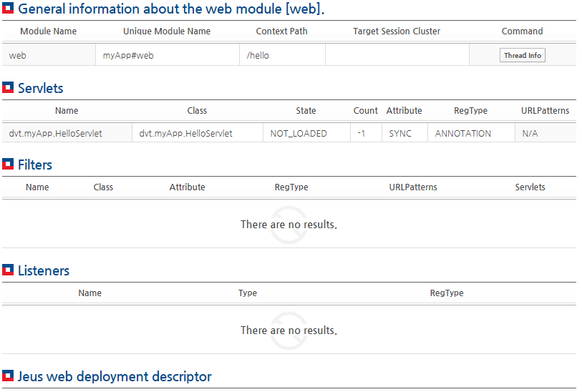Click section icon beside Jeus web deployment descriptor
Image resolution: width=582 pixels, height=392 pixels.
click(x=8, y=376)
